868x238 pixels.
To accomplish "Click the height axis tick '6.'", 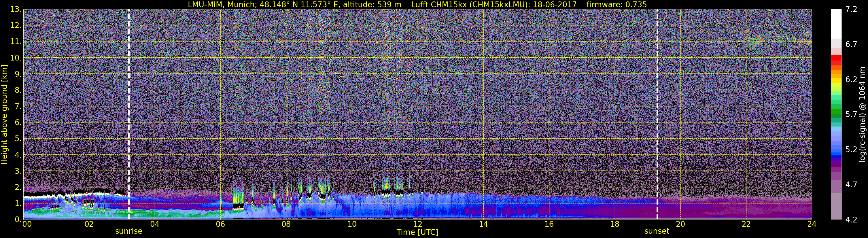I will point(18,123).
